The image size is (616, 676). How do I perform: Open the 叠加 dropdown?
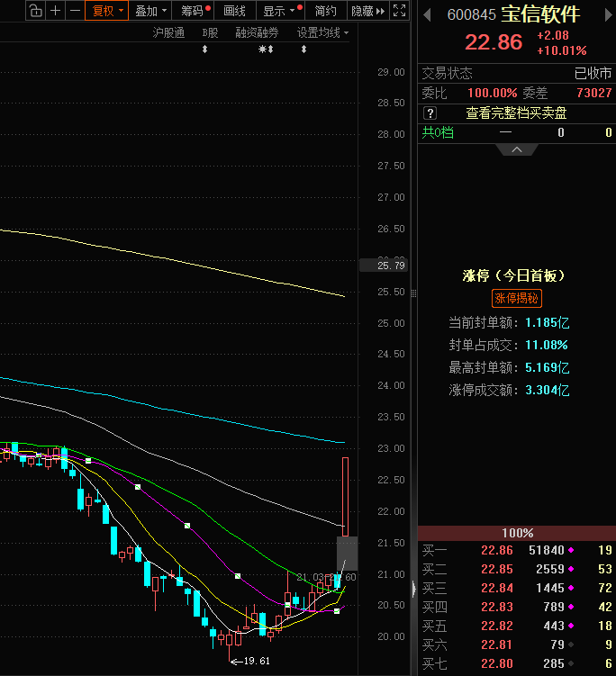click(150, 11)
